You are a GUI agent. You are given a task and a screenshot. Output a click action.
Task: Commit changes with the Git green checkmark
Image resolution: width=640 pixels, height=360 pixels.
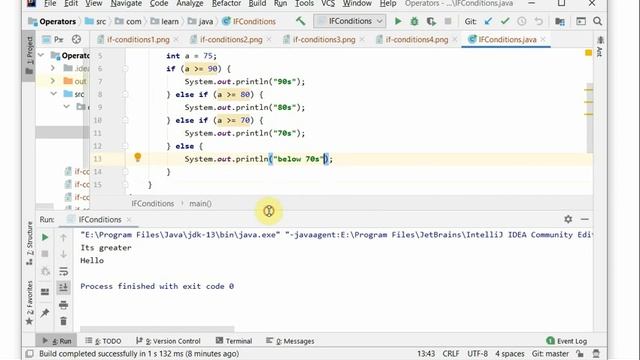[505, 21]
